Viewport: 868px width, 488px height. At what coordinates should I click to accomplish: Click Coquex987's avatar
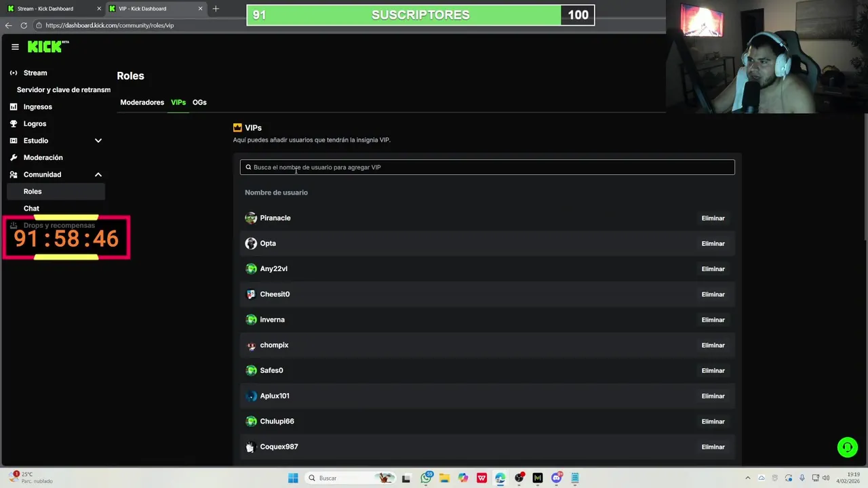pos(251,447)
